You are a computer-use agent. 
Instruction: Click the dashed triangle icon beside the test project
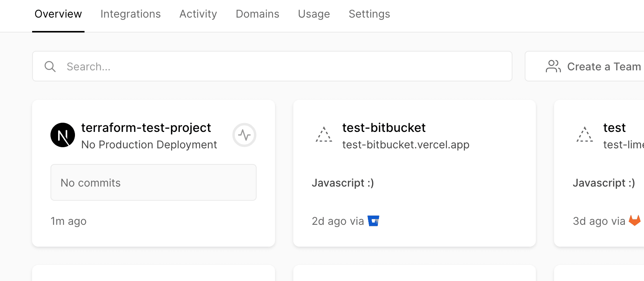[585, 135]
